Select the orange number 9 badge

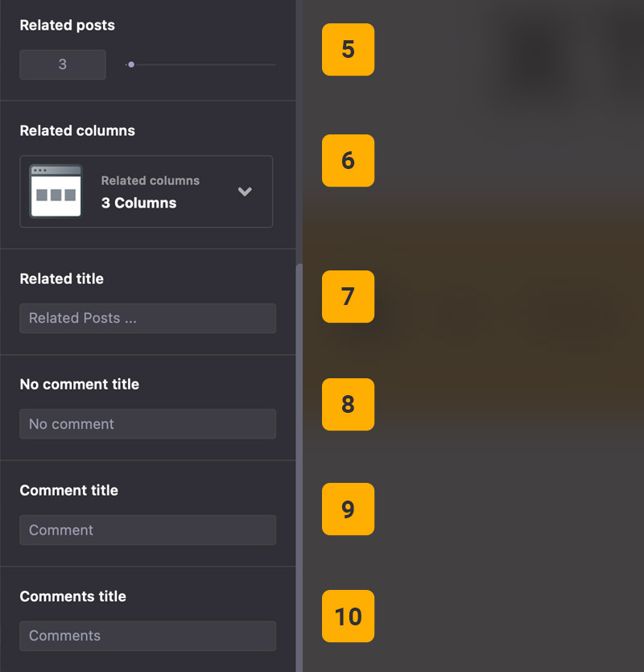[x=348, y=509]
